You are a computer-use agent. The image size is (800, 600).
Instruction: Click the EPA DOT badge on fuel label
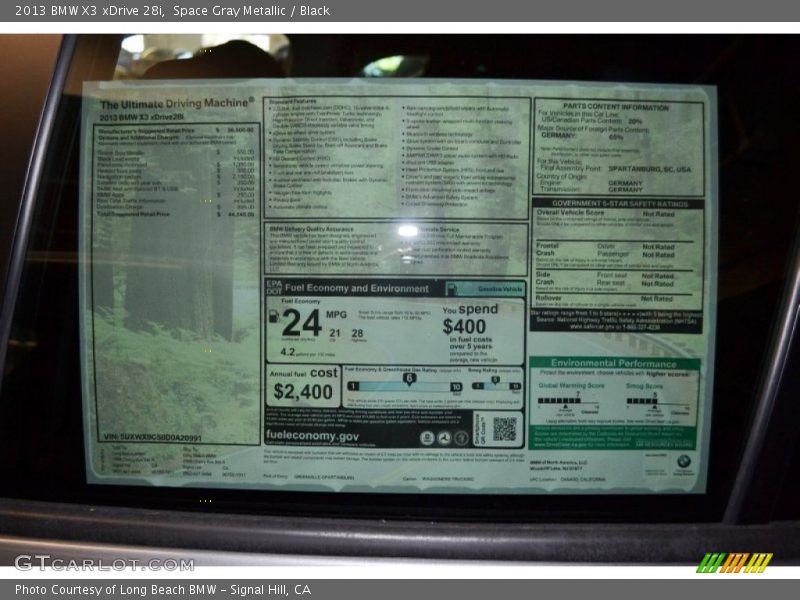(272, 288)
